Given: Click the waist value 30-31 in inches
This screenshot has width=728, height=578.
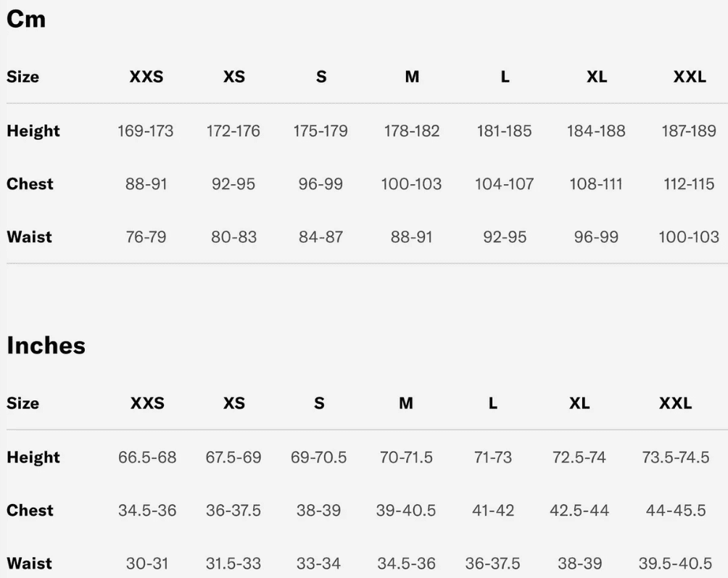Looking at the screenshot, I should click(x=147, y=563).
